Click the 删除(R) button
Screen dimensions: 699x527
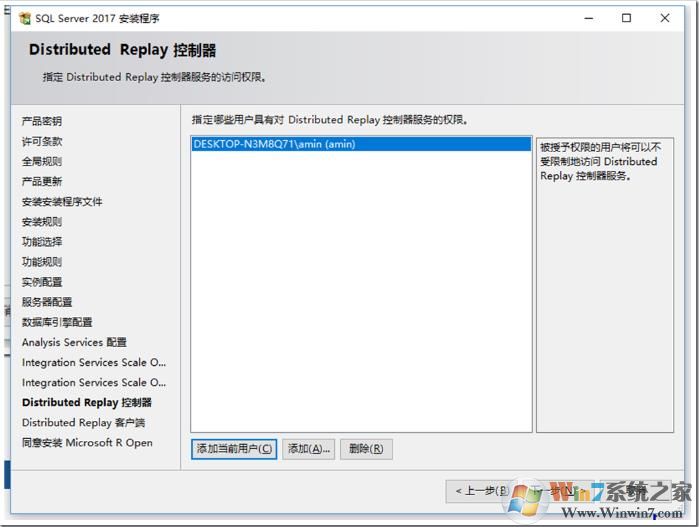click(366, 449)
